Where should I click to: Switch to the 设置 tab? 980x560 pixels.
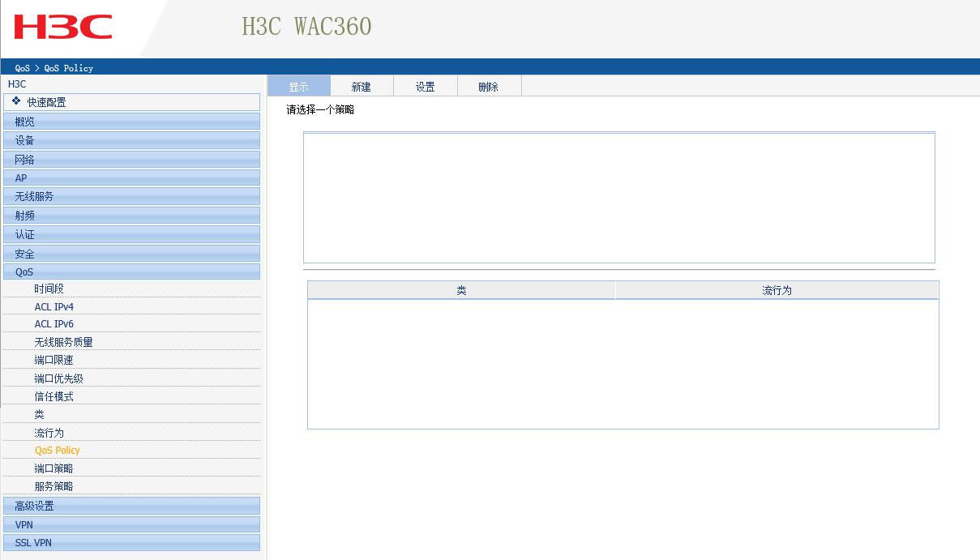pyautogui.click(x=426, y=86)
